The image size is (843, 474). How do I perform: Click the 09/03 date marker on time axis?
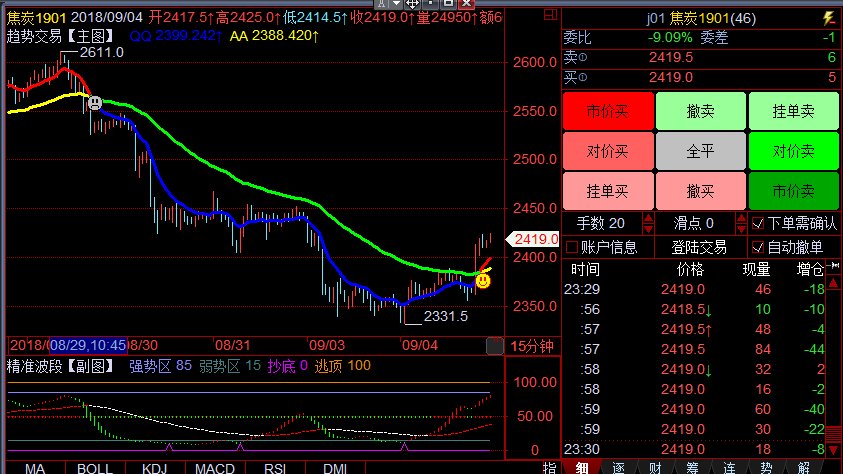coord(327,345)
